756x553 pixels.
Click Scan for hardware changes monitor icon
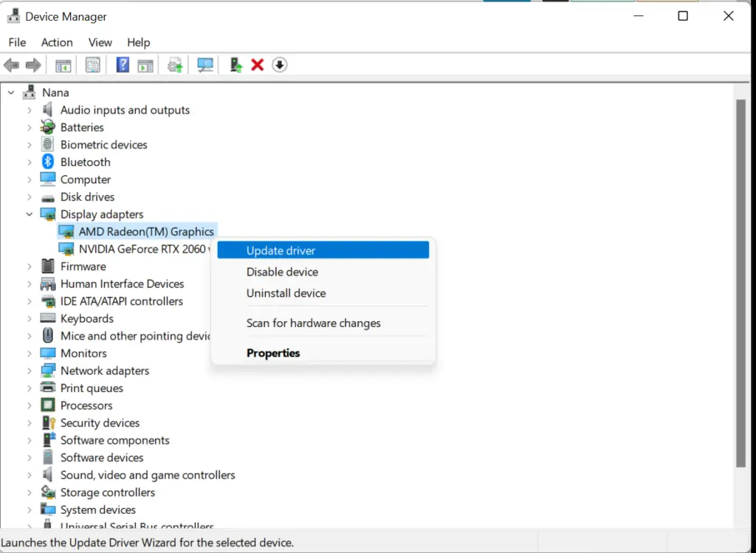click(x=205, y=65)
